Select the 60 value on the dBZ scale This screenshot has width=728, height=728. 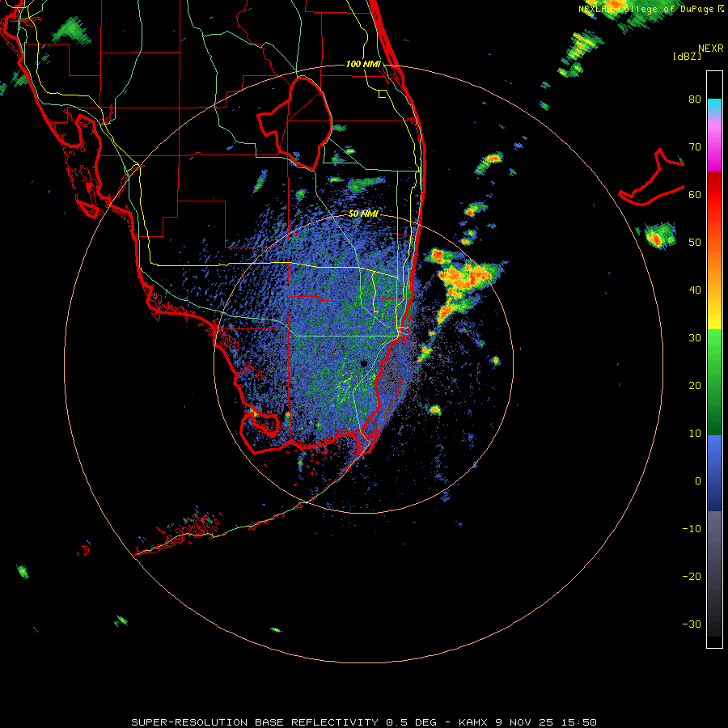695,194
